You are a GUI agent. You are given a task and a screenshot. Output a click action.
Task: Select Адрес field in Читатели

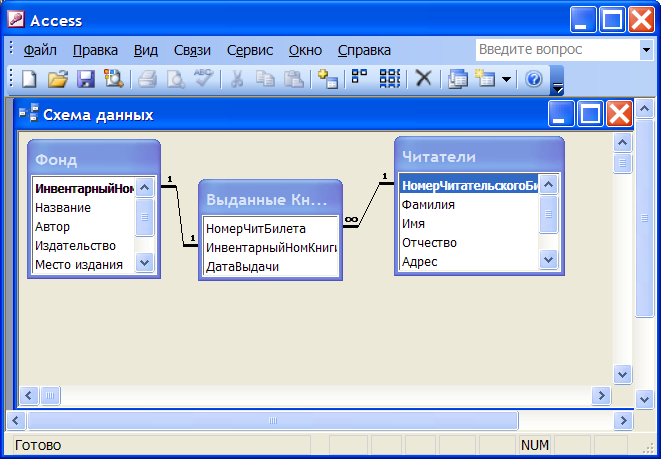tap(469, 262)
